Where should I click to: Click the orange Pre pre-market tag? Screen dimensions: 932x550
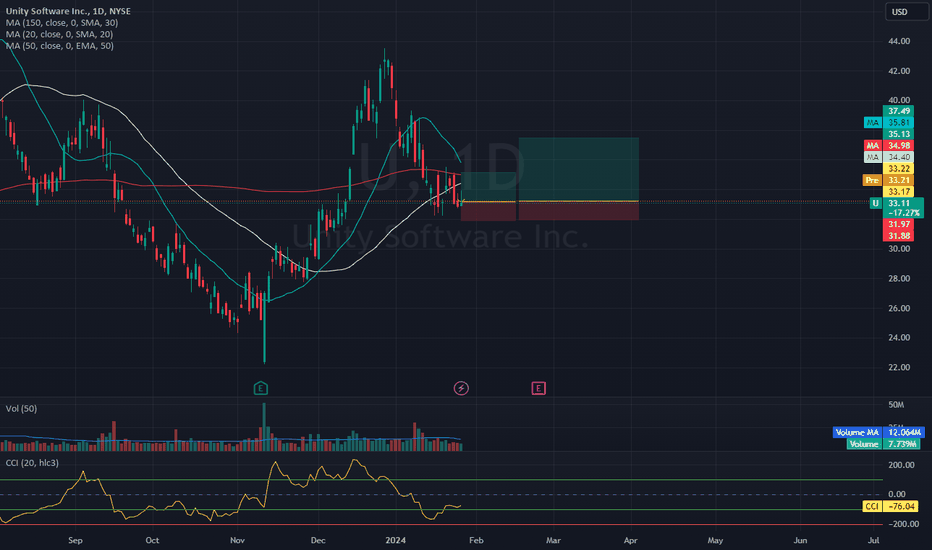coord(872,180)
